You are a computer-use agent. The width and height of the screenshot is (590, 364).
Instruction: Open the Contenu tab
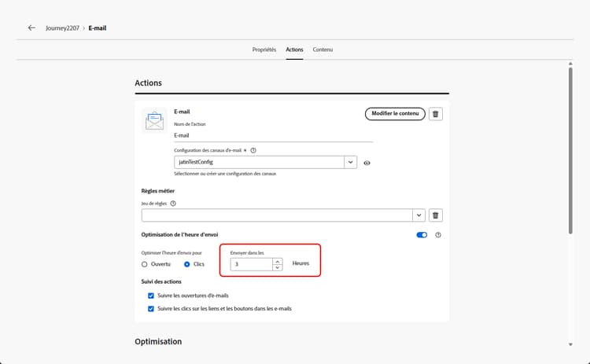(x=323, y=50)
